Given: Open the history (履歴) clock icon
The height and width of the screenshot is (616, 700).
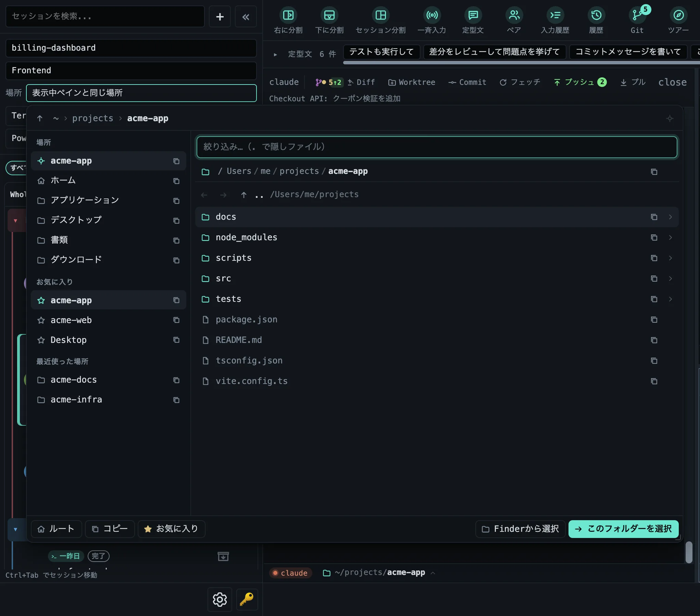Looking at the screenshot, I should click(x=596, y=15).
